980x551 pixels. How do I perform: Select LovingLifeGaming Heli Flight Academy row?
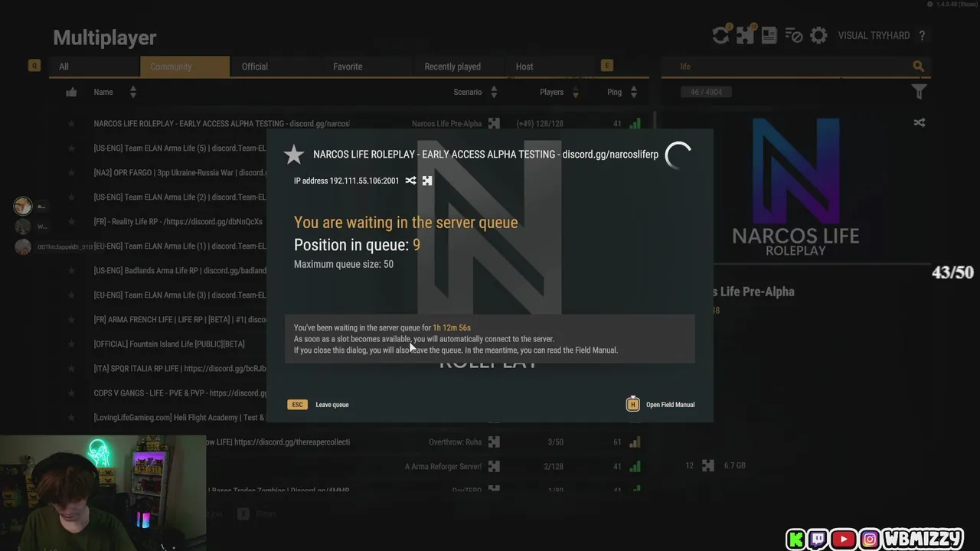pyautogui.click(x=180, y=417)
